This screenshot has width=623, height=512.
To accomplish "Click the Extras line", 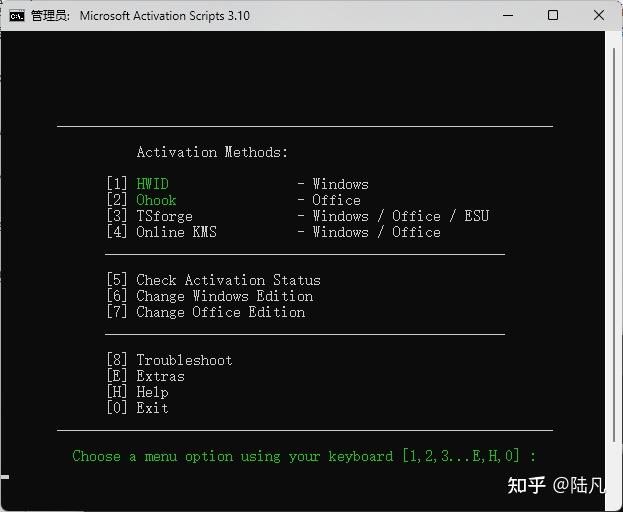I will [145, 376].
